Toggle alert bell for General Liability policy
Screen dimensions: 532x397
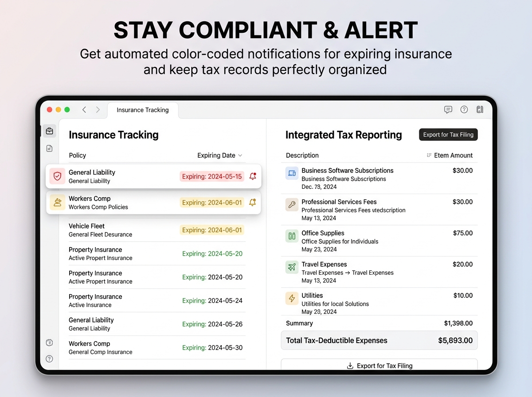click(253, 176)
